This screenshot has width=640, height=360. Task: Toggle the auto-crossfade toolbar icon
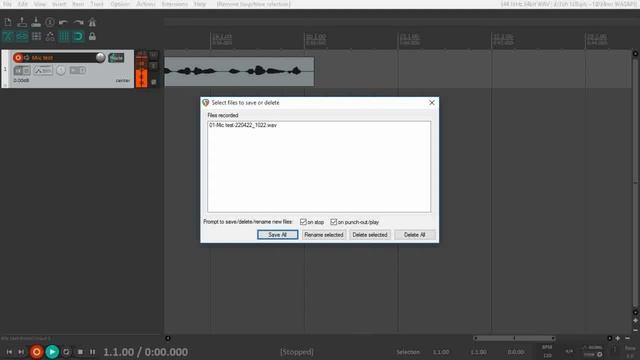(8, 36)
